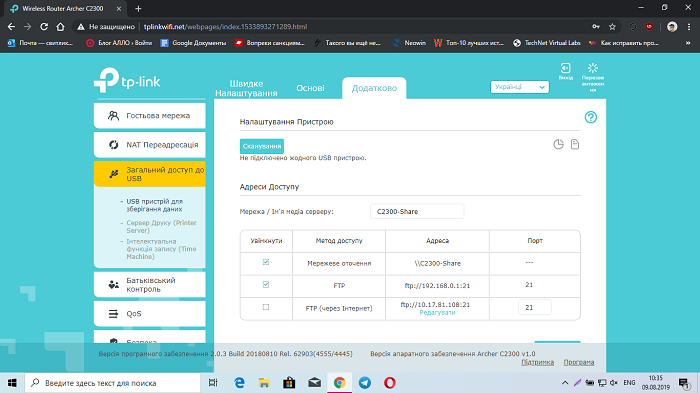Click the browser home icon
700x393 pixels.
60,27
